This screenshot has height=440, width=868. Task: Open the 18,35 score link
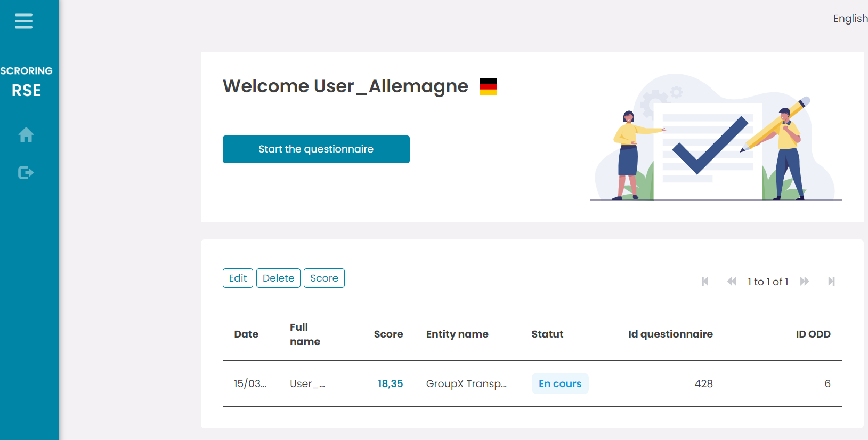tap(390, 384)
